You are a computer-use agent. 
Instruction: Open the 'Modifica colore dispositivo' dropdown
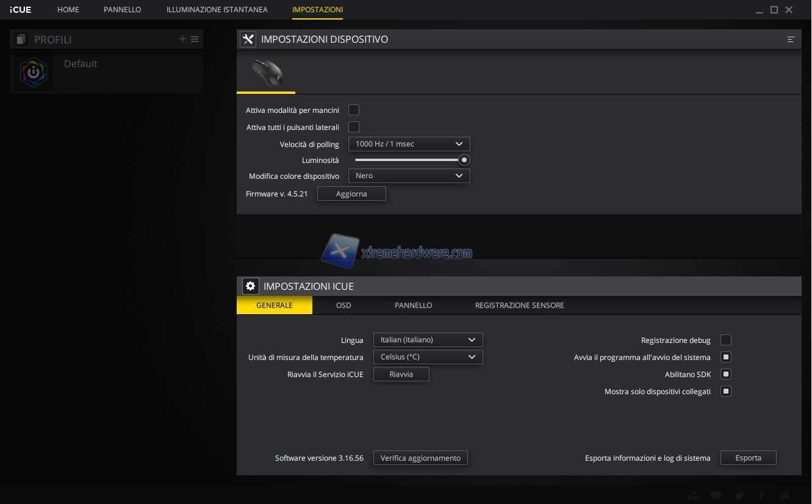coord(409,176)
